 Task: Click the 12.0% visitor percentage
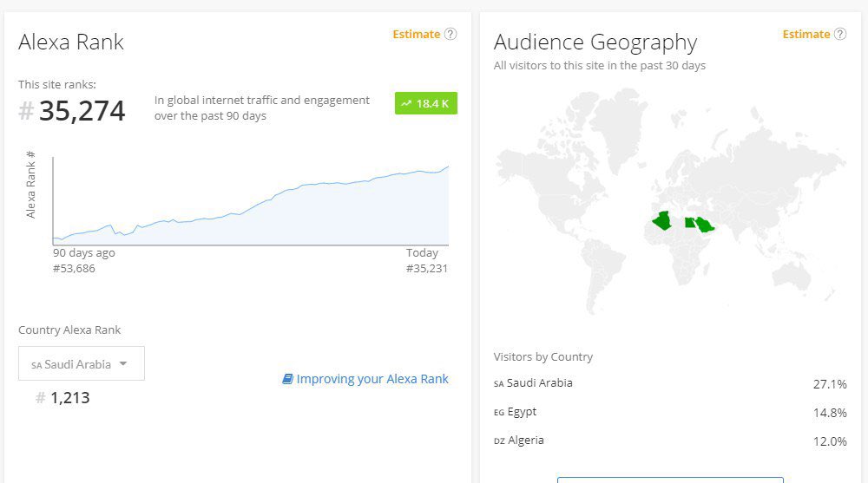(x=830, y=441)
